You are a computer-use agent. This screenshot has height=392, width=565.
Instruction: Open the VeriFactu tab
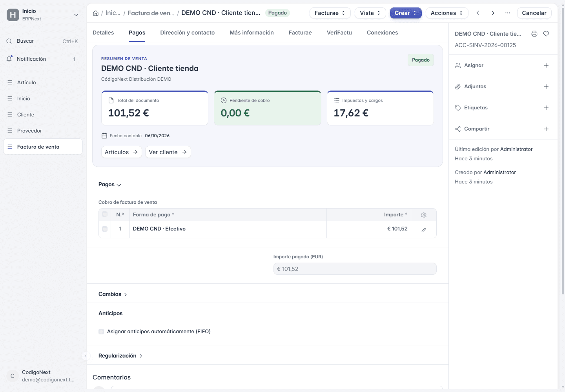(339, 33)
